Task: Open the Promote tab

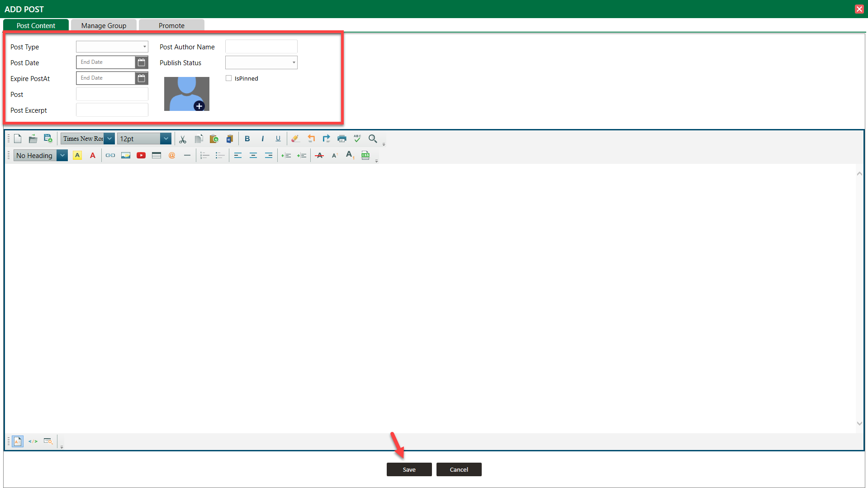Action: coord(171,25)
